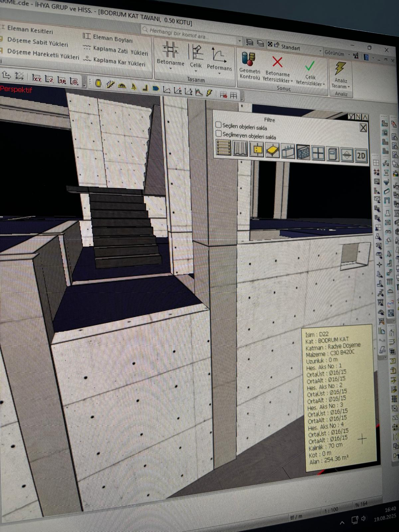The width and height of the screenshot is (399, 532).
Task: Select the yellow L-shaped icon
Action: [x=145, y=88]
